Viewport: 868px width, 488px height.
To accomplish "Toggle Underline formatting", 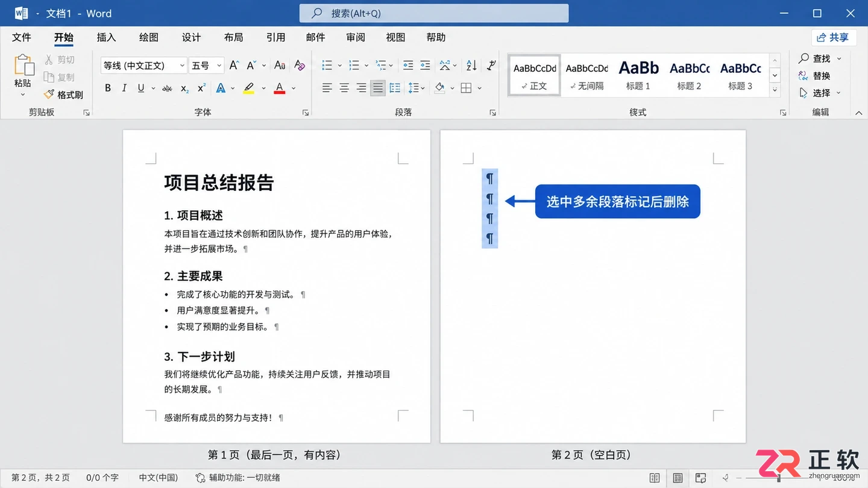I will (141, 89).
